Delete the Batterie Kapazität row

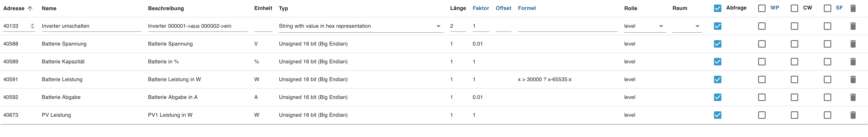pos(853,62)
